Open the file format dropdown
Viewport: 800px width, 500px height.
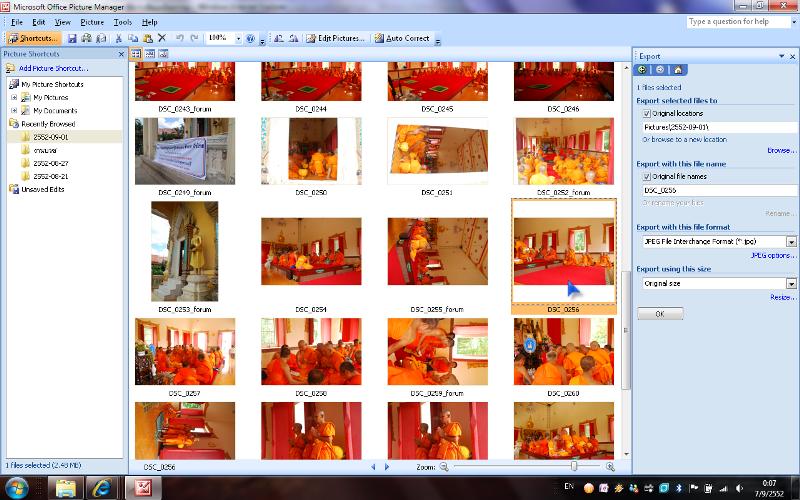pos(791,242)
